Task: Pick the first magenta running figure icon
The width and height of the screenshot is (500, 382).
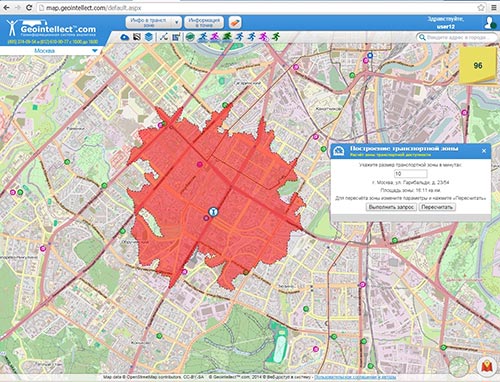Action: click(x=215, y=37)
